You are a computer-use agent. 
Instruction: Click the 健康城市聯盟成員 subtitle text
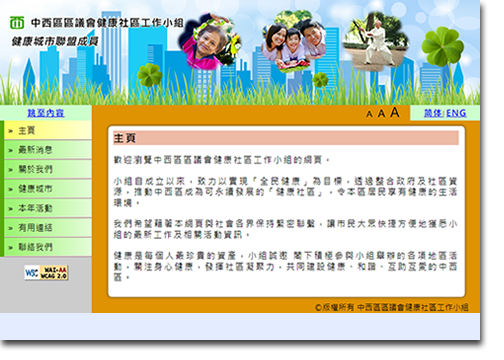(x=55, y=41)
